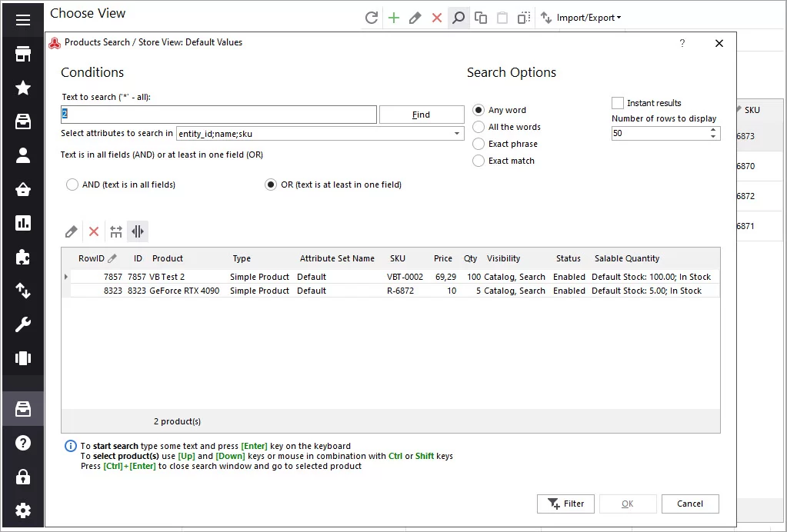Image resolution: width=787 pixels, height=532 pixels.
Task: Sort by the Price column header
Action: pyautogui.click(x=442, y=259)
